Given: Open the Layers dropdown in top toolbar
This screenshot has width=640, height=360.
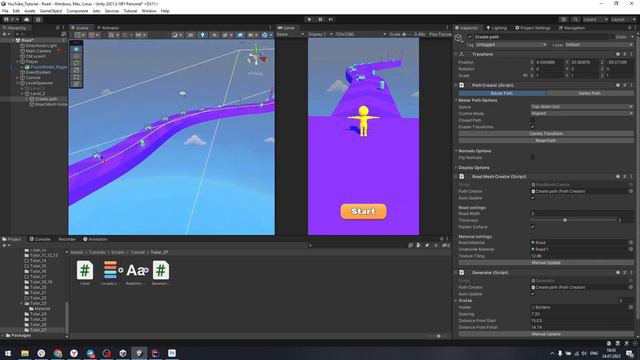Looking at the screenshot, I should click(x=595, y=19).
